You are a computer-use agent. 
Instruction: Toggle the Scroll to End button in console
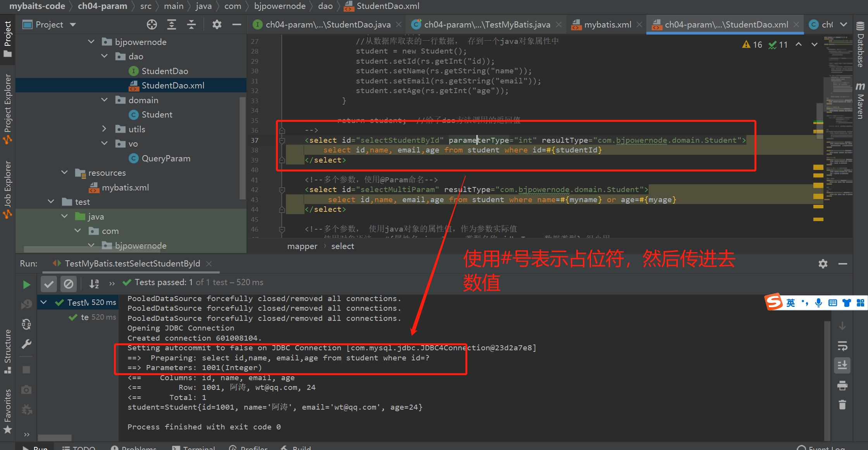point(842,365)
